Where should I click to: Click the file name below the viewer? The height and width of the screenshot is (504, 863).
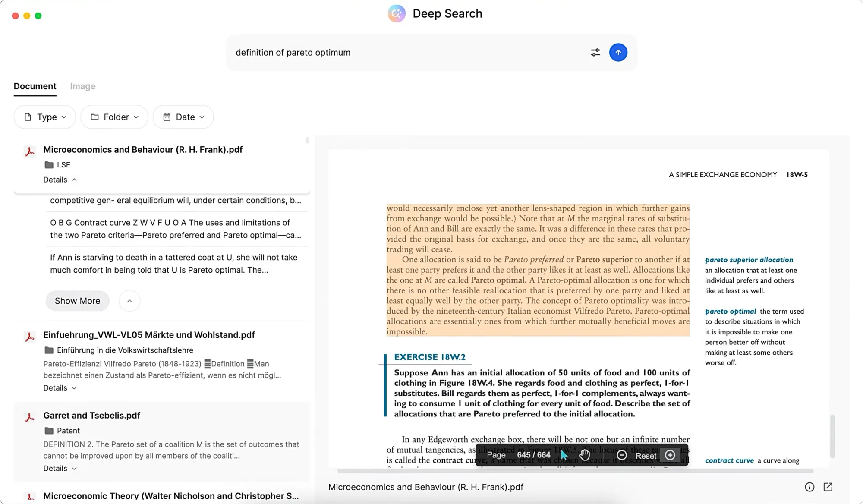[425, 487]
